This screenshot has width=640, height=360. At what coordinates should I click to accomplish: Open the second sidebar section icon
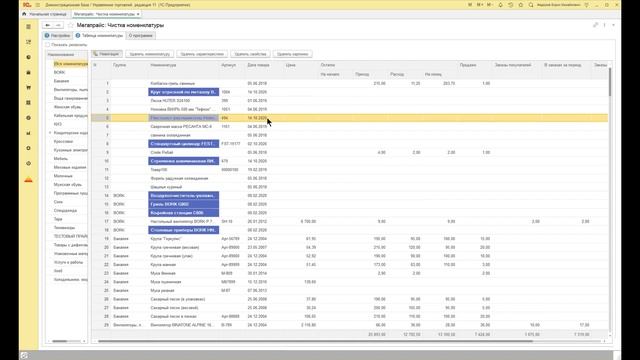pos(29,42)
